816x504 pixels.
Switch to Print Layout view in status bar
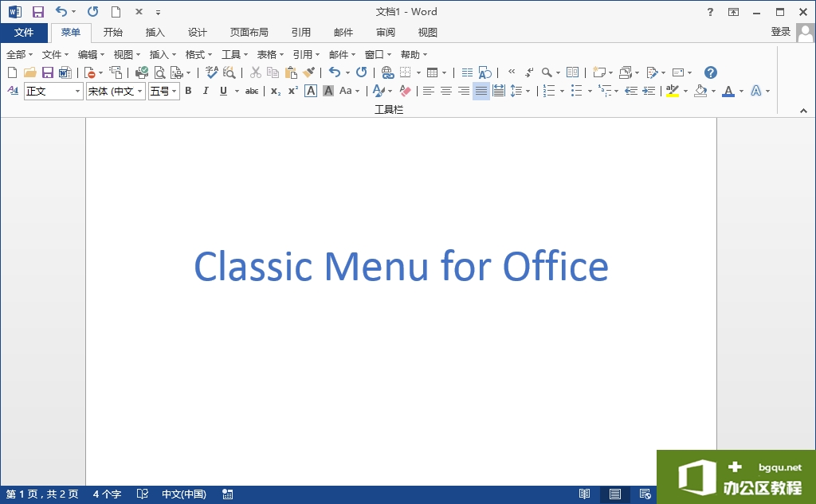(615, 494)
